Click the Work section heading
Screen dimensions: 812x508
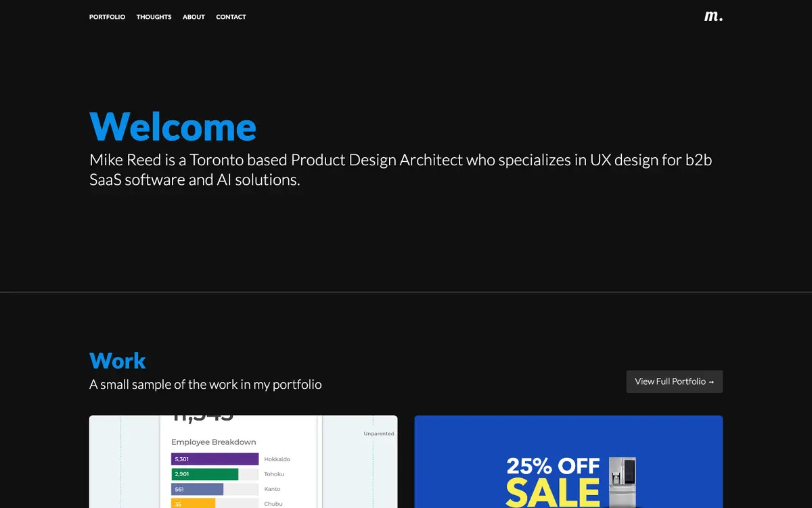(118, 360)
